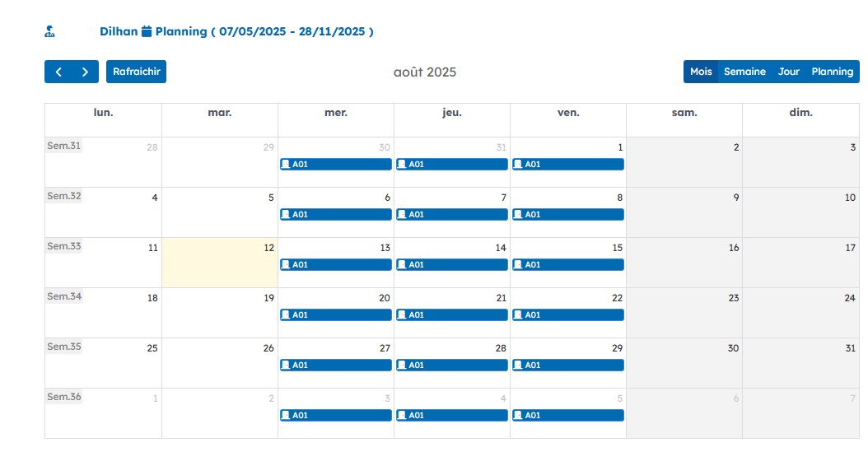Viewport: 868px width, 475px height.
Task: Click the Sem.35 week label
Action: click(x=63, y=347)
